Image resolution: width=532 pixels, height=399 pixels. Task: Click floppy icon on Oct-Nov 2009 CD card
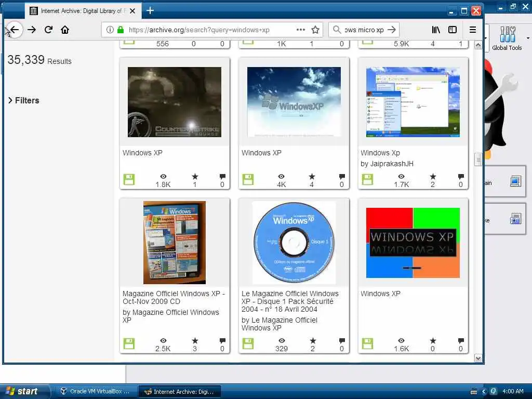129,344
